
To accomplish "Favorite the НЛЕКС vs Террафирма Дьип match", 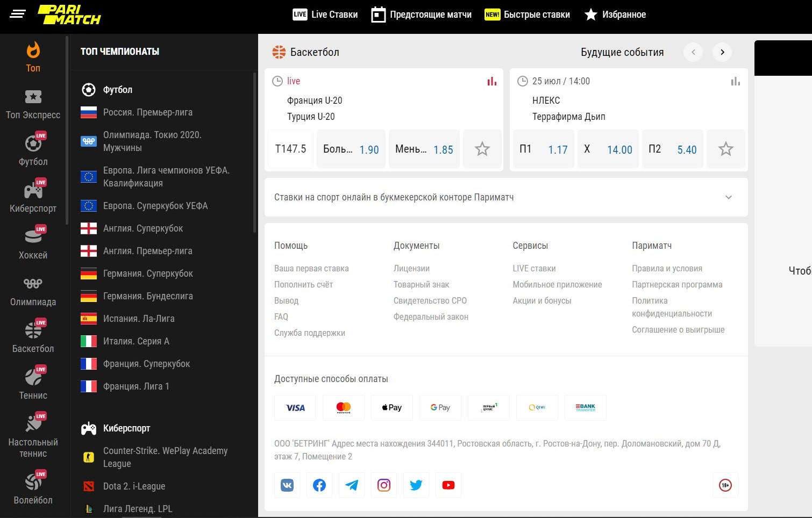I will pos(726,149).
